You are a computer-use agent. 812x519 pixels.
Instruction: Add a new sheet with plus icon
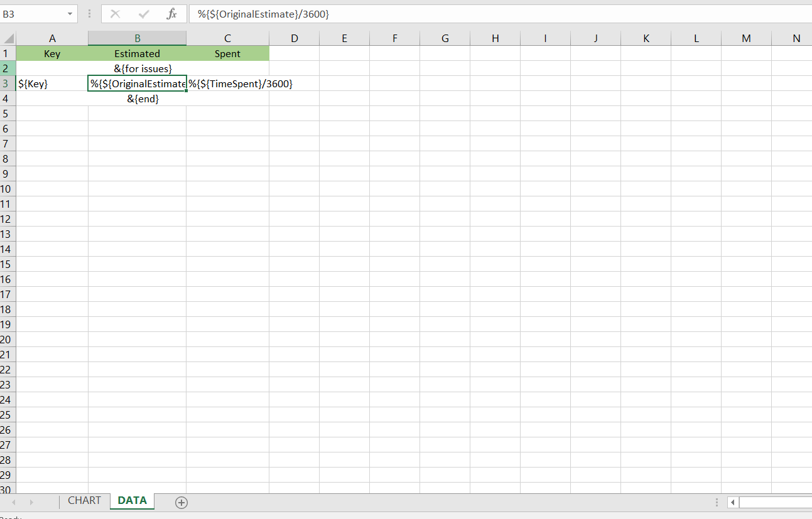pyautogui.click(x=181, y=502)
